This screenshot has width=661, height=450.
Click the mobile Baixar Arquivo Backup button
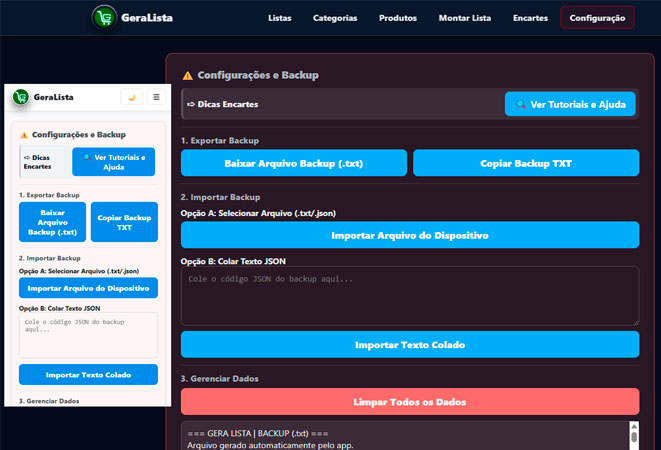(x=52, y=222)
